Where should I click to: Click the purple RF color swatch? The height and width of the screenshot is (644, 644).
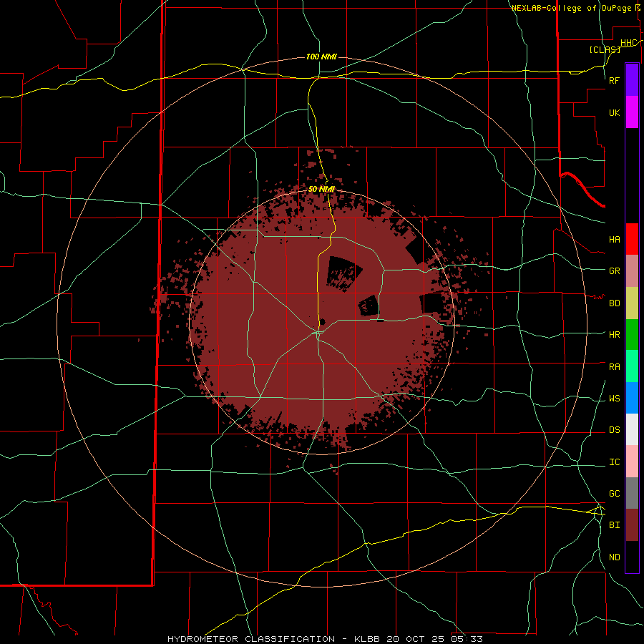pyautogui.click(x=632, y=80)
